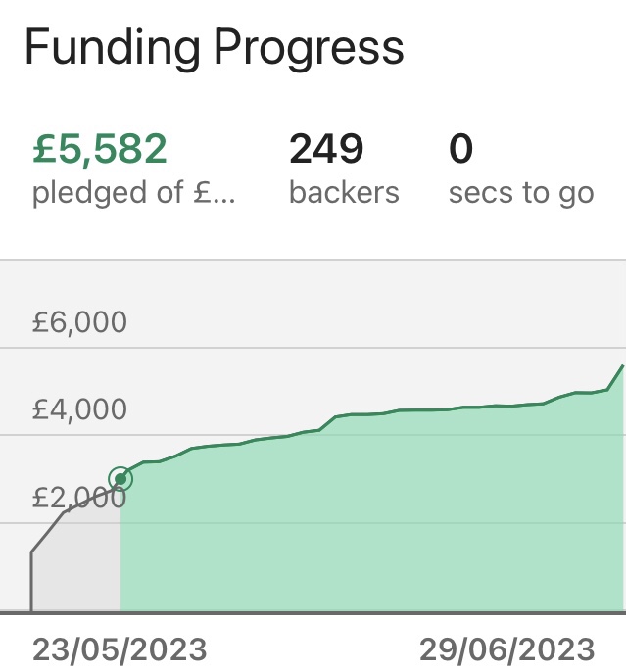Click the start of the grey funding line
Viewport: 626px width, 672px height.
click(x=32, y=552)
